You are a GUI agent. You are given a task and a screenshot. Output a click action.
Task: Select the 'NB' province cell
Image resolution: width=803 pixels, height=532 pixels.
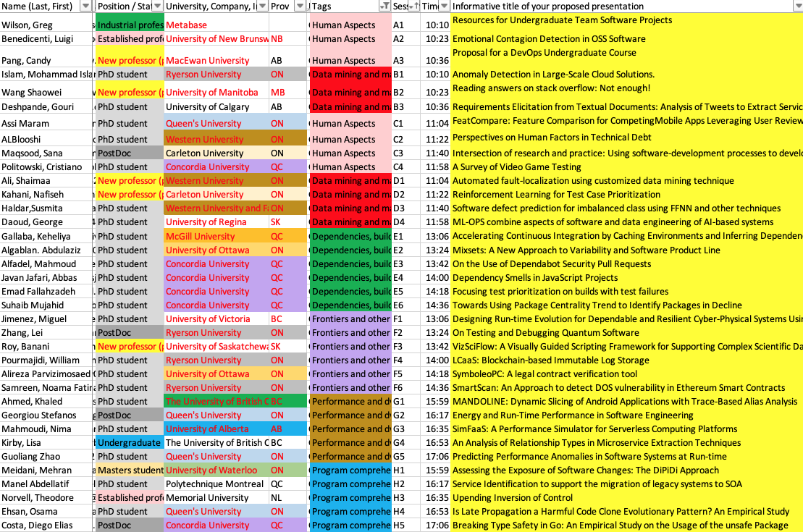pyautogui.click(x=287, y=39)
